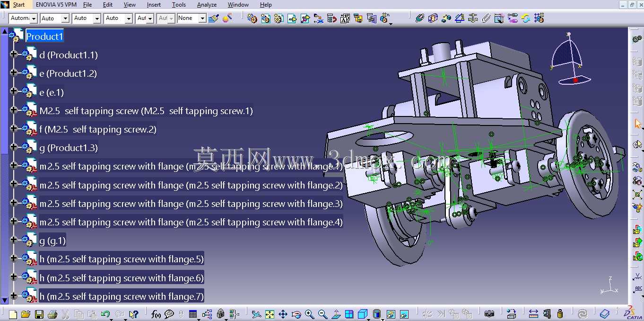Insert a new Part via toolbar
This screenshot has height=321, width=644.
click(x=278, y=18)
